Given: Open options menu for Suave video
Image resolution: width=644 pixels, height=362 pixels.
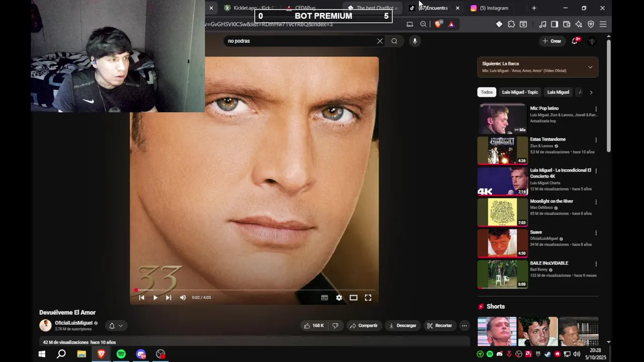Looking at the screenshot, I should coord(596,233).
